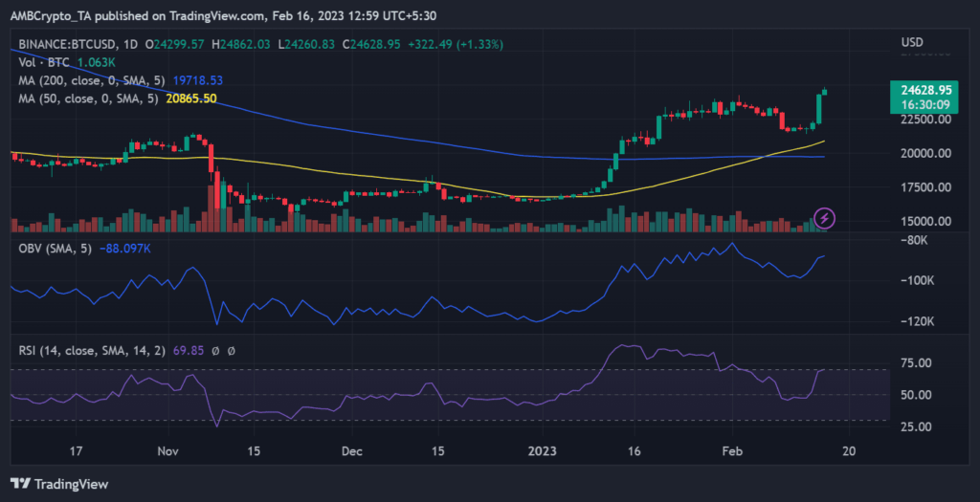Open the USD currency selector

coord(912,44)
